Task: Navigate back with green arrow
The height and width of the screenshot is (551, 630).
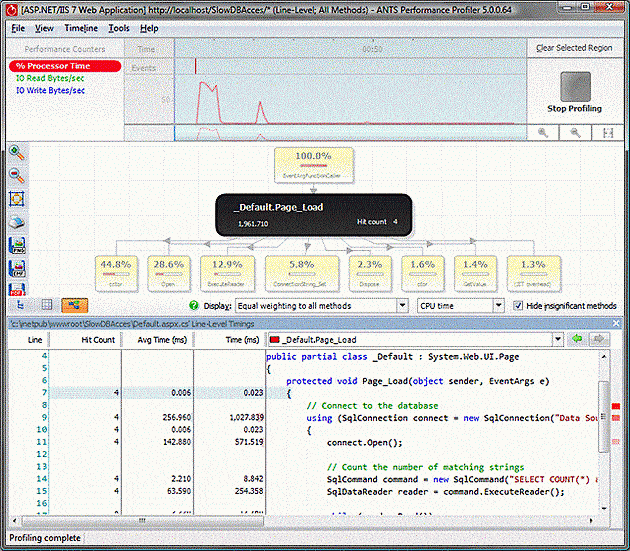Action: pyautogui.click(x=577, y=339)
